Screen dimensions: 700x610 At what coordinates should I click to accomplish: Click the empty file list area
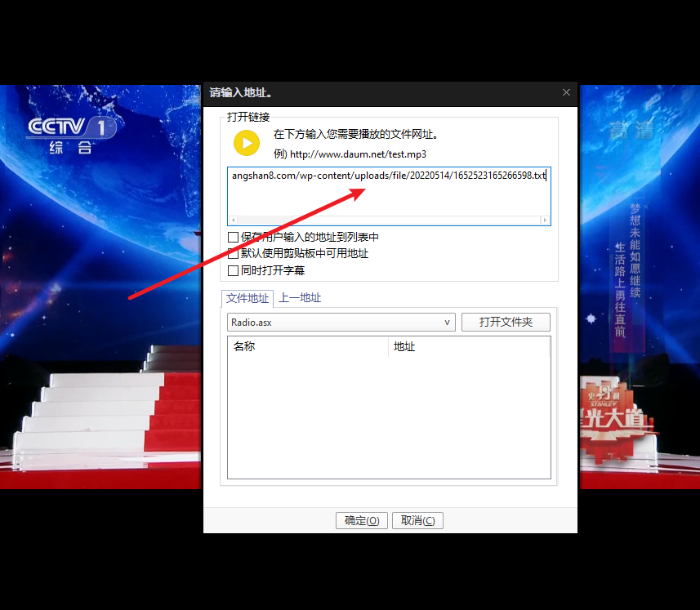388,416
